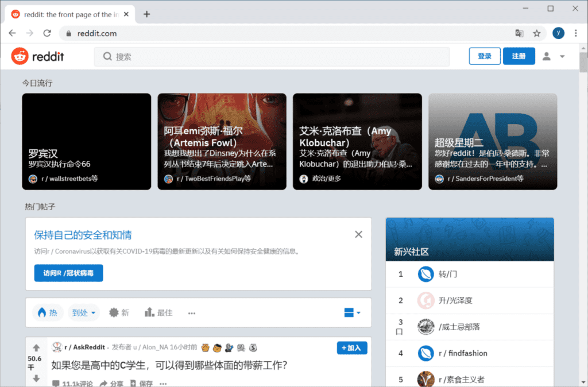Switch to the 新 new sort tab
The width and height of the screenshot is (588, 387).
[119, 313]
